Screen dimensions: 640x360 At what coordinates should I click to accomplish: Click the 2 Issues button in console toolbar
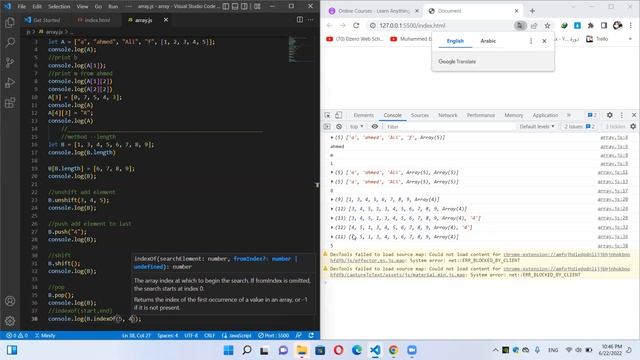pyautogui.click(x=580, y=127)
